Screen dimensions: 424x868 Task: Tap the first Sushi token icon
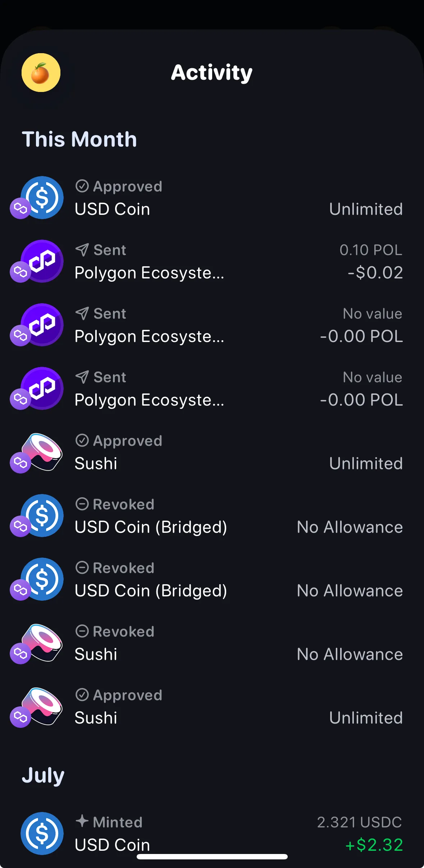click(42, 452)
